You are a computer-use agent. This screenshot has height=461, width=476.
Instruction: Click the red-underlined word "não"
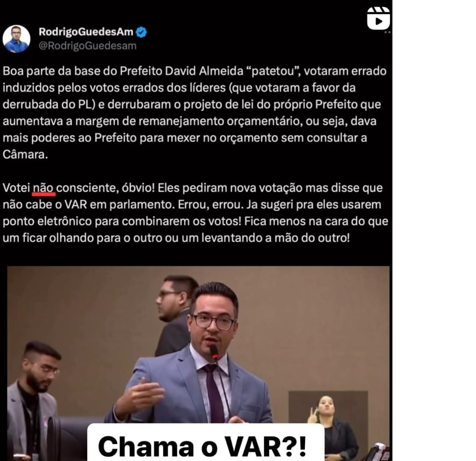44,188
